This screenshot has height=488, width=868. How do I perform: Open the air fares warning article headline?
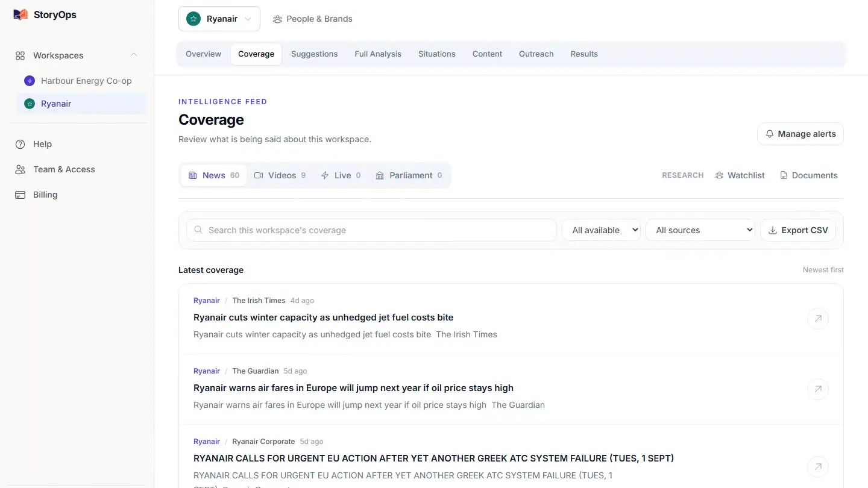pyautogui.click(x=353, y=388)
